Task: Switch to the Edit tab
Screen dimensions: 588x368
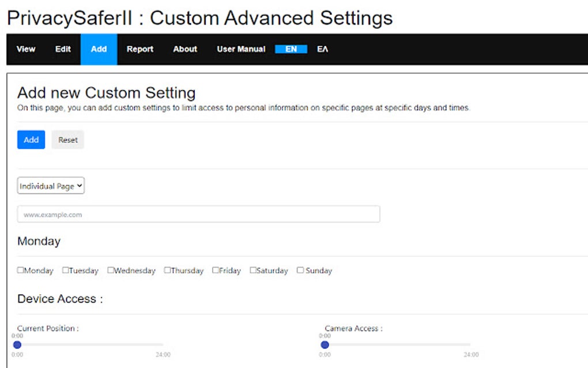Action: (63, 49)
